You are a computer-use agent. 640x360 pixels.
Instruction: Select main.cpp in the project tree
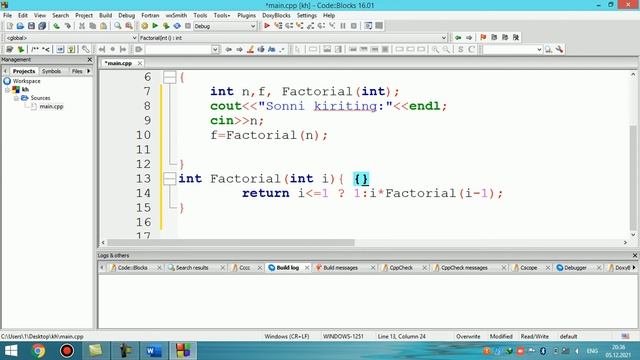click(x=51, y=107)
